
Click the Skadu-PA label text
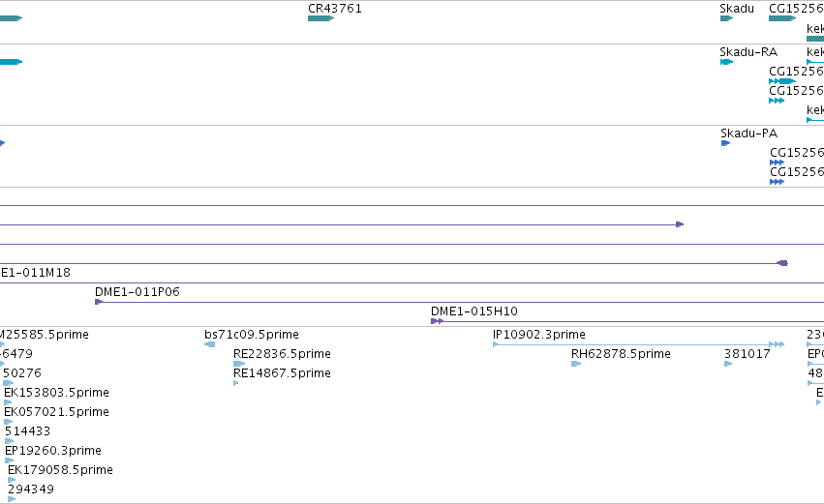(x=748, y=133)
